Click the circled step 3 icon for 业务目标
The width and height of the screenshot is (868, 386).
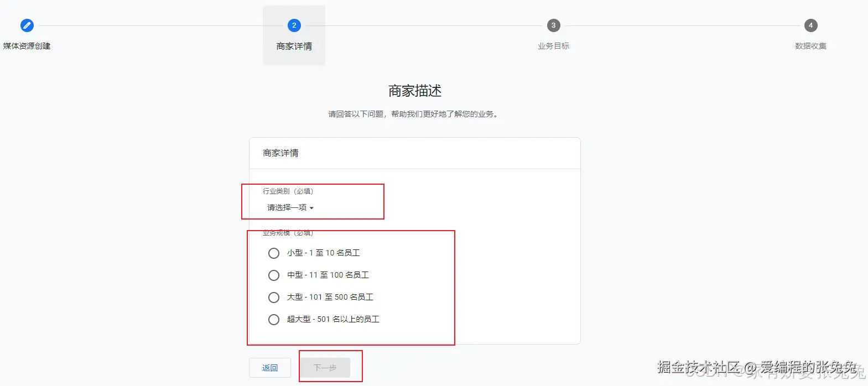553,25
